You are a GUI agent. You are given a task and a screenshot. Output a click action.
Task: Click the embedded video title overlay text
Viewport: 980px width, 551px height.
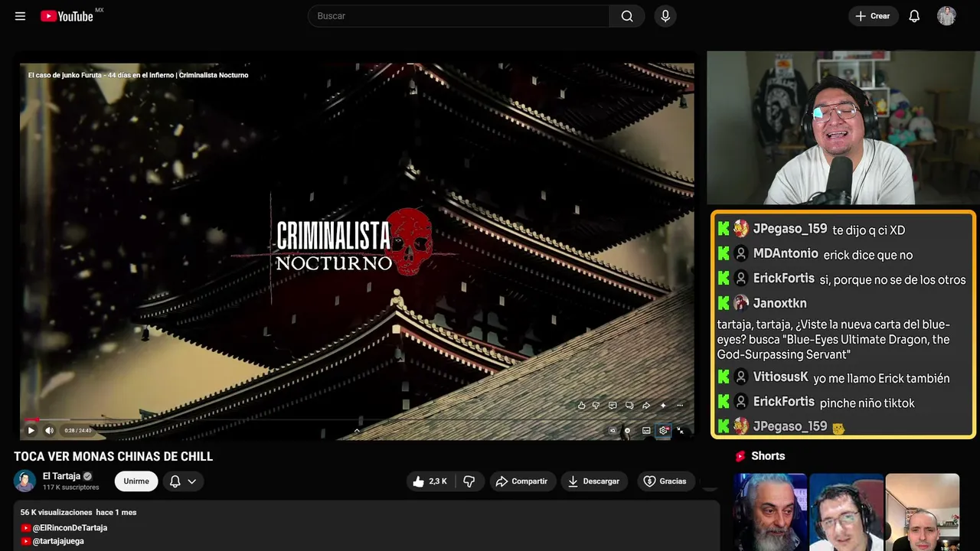[x=138, y=75]
